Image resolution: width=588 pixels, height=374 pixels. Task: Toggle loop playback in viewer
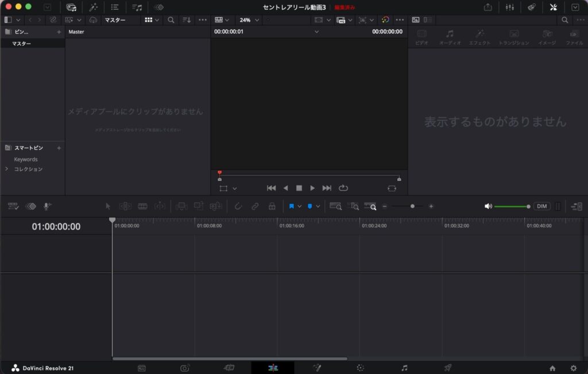pos(343,188)
